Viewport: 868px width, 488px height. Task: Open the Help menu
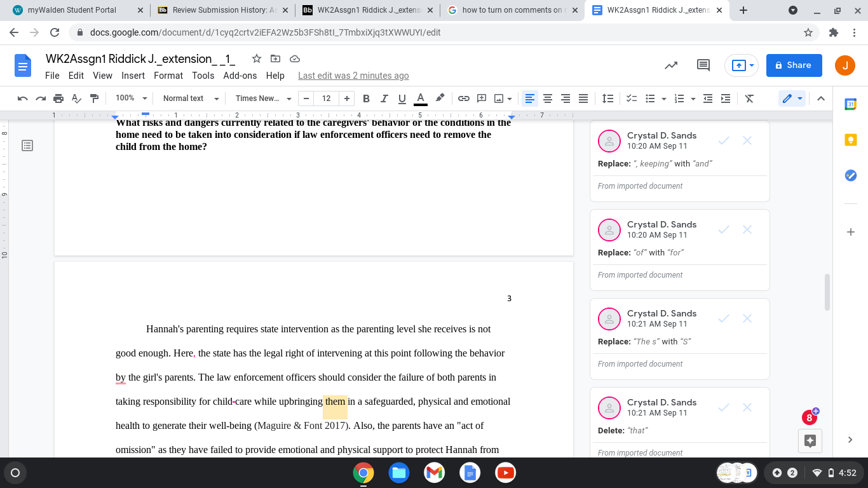[x=275, y=76]
